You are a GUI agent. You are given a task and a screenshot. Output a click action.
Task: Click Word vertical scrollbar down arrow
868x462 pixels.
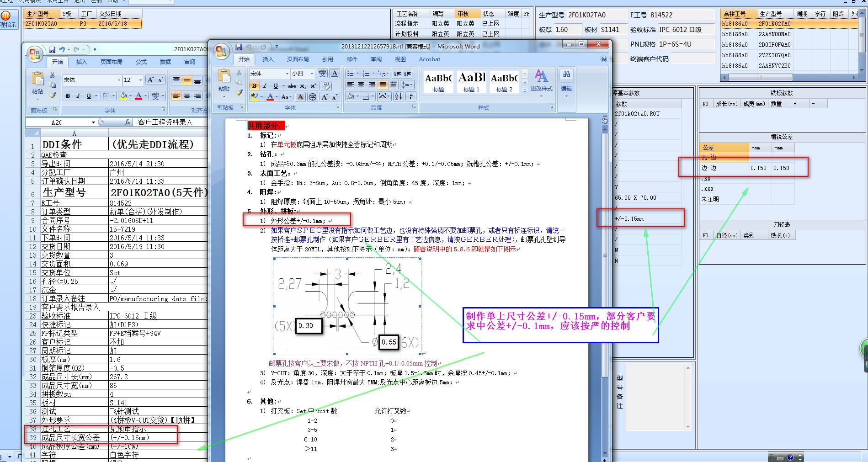pos(605,454)
